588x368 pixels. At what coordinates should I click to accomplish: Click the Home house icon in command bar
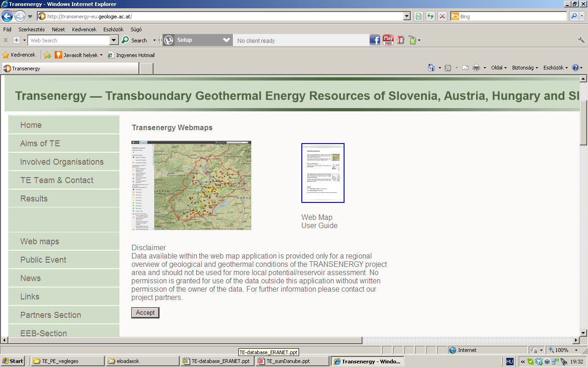[x=431, y=68]
